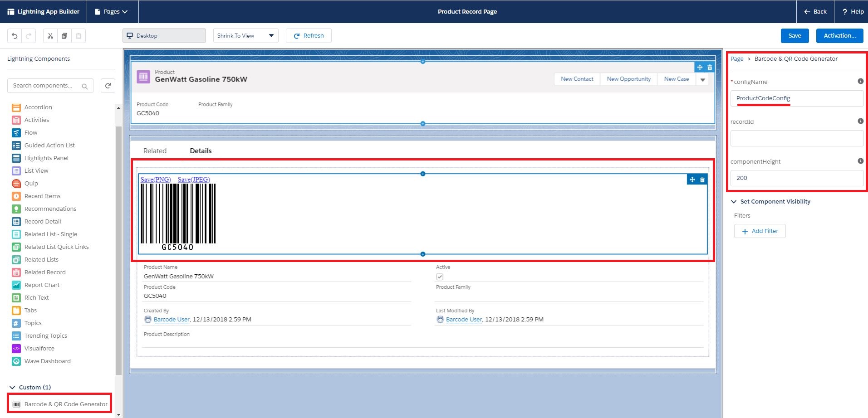The image size is (868, 418).
Task: Click the componentHeight input field
Action: click(x=797, y=178)
